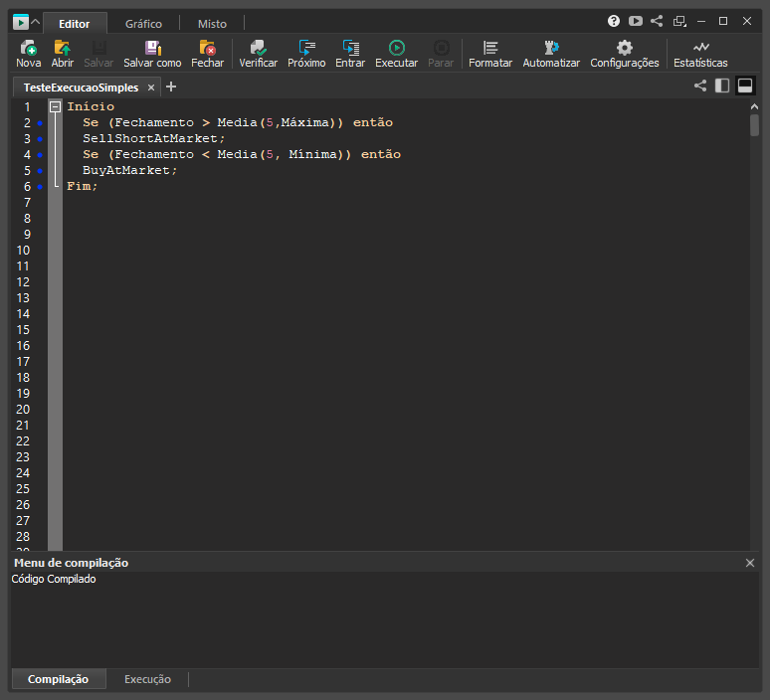The width and height of the screenshot is (770, 700).
Task: Toggle breakpoint on line 6
Action: point(40,187)
